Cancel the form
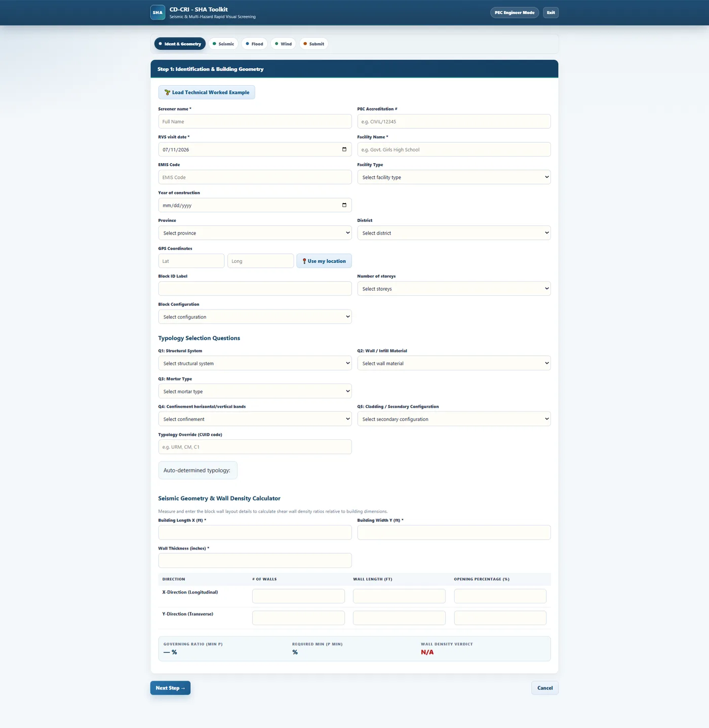This screenshot has height=728, width=709. 545,688
